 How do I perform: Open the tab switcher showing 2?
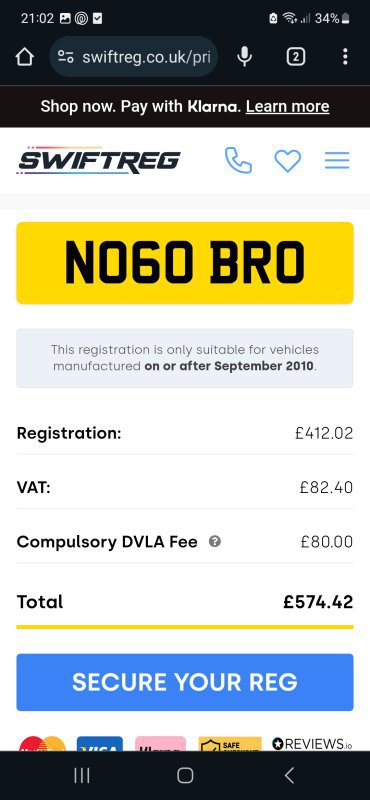(x=295, y=57)
